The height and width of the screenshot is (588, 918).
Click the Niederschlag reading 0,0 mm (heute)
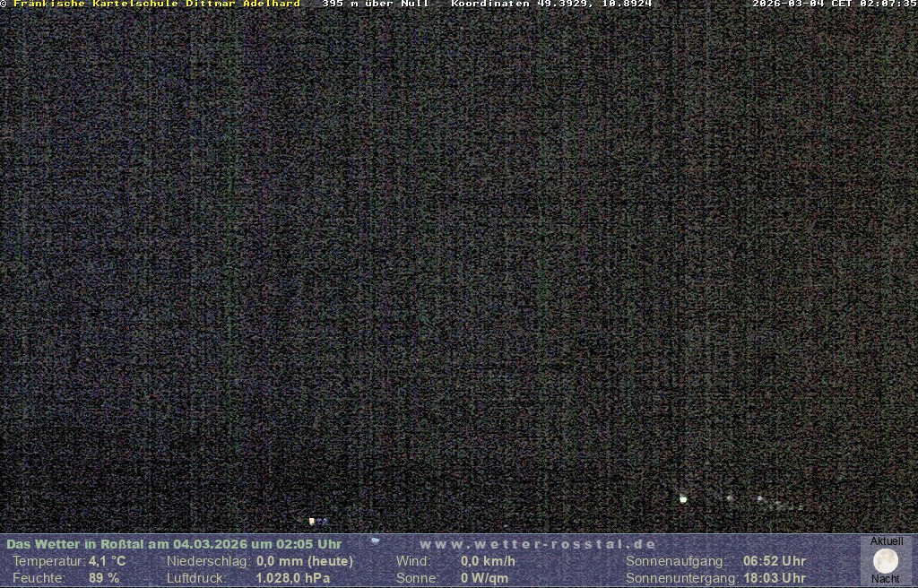click(x=305, y=561)
